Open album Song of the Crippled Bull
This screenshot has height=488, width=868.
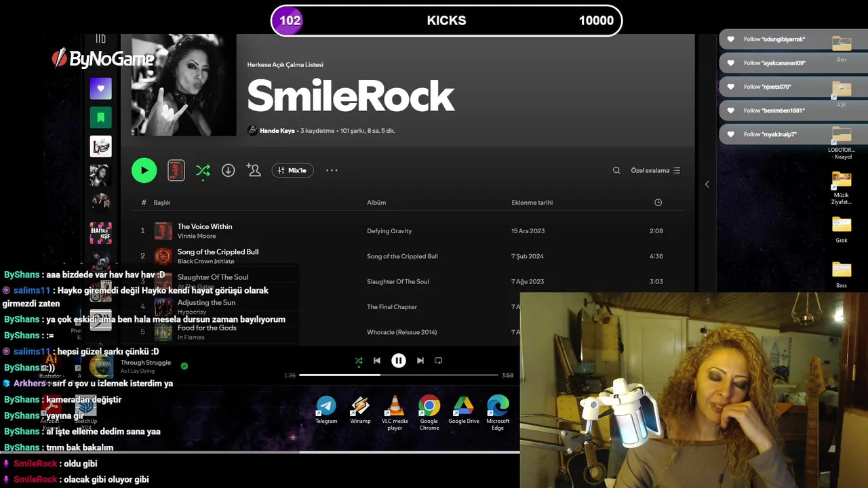pyautogui.click(x=402, y=256)
